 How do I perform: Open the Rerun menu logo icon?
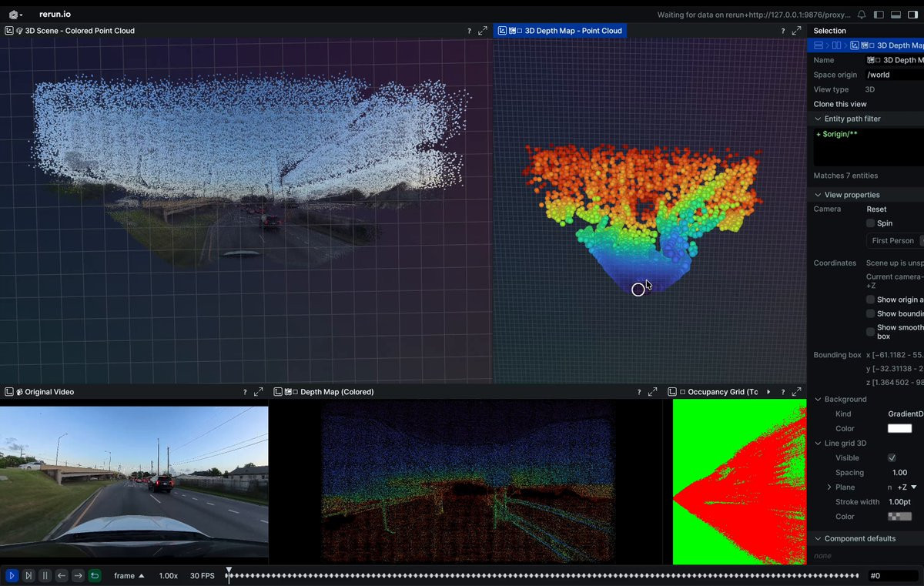coord(14,15)
